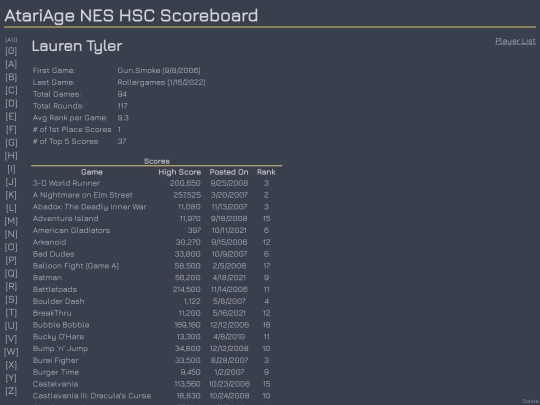Filter players by letter [M]
This screenshot has width=540, height=405.
[11, 221]
